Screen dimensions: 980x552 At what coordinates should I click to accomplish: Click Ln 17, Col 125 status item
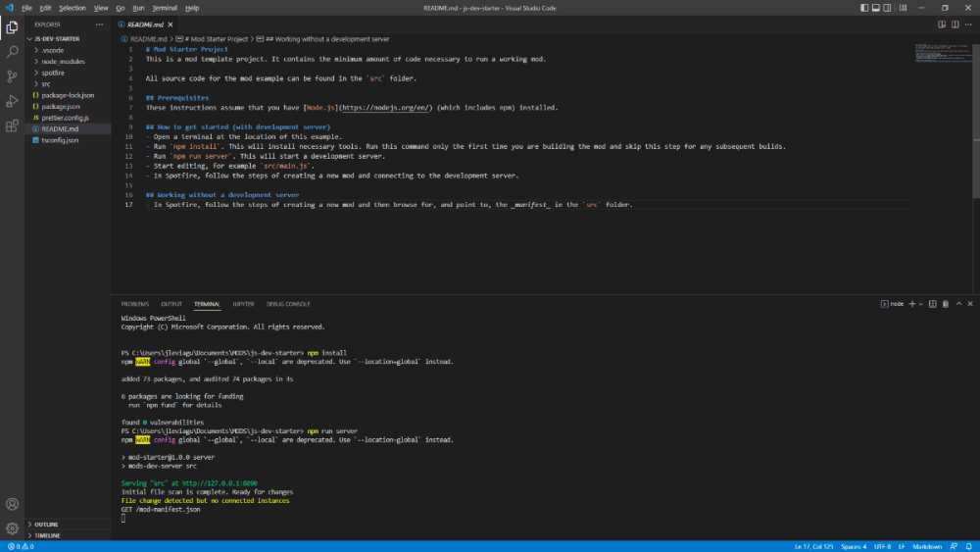coord(813,546)
